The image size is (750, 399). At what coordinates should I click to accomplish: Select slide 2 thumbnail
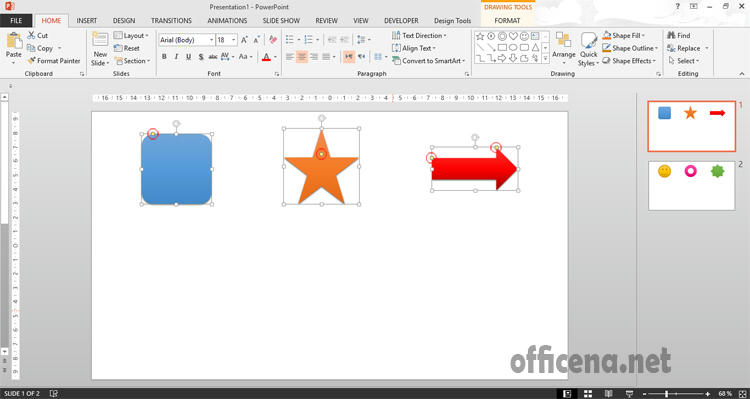[x=692, y=186]
